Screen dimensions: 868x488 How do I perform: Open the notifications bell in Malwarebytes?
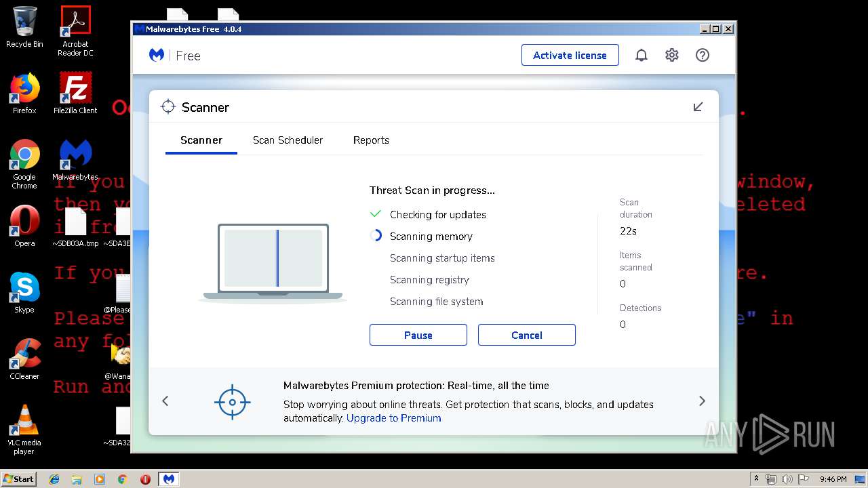coord(641,56)
